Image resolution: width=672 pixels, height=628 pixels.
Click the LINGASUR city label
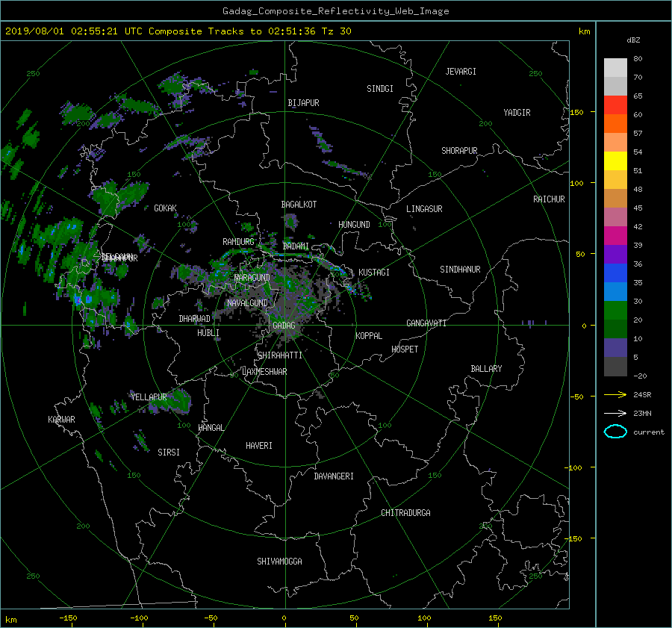pos(424,209)
